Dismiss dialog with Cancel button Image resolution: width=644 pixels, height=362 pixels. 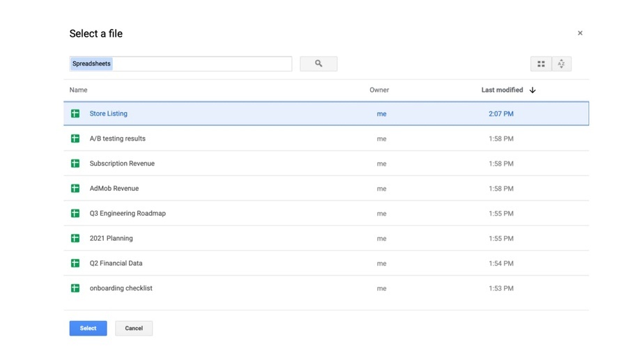[x=134, y=329]
